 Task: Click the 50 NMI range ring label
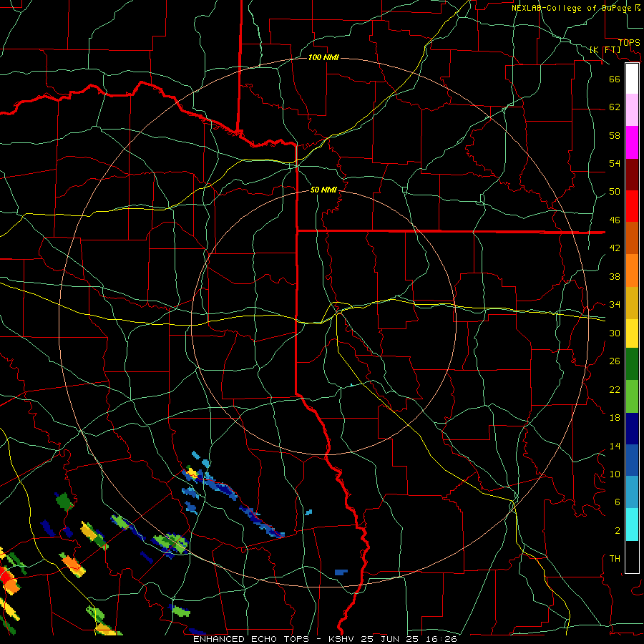[x=323, y=190]
